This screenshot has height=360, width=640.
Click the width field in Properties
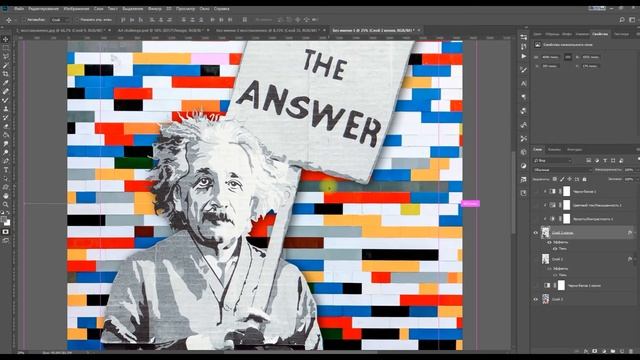(x=551, y=57)
